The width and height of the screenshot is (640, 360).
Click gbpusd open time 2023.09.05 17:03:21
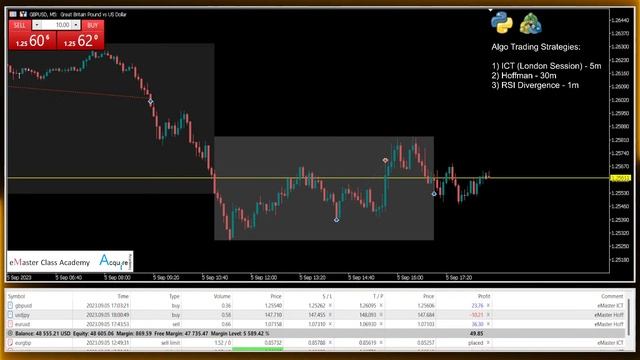click(x=107, y=305)
